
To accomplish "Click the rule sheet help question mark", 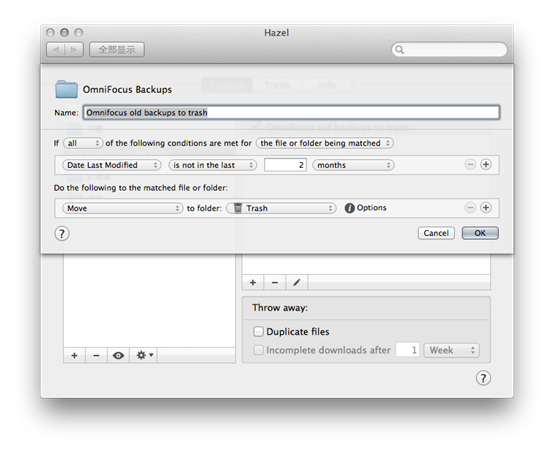I will 62,234.
